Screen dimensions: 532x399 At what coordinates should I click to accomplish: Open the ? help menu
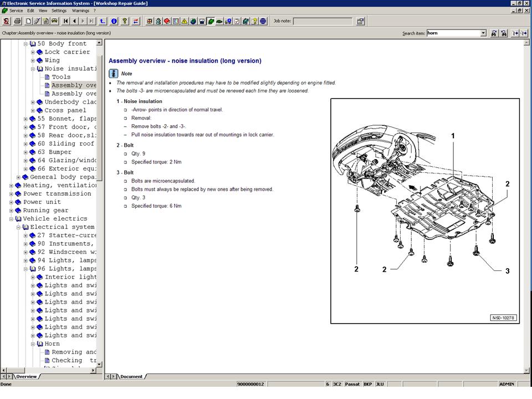(x=95, y=11)
